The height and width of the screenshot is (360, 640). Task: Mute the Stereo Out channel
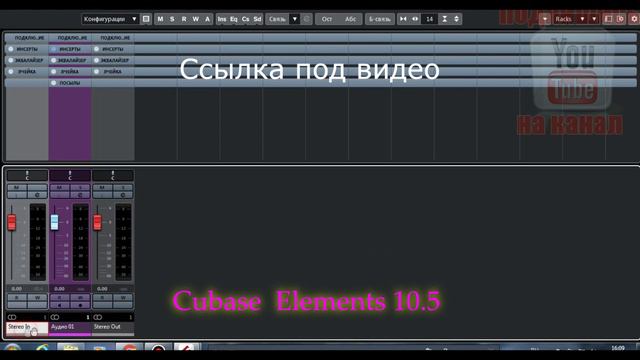click(x=102, y=187)
